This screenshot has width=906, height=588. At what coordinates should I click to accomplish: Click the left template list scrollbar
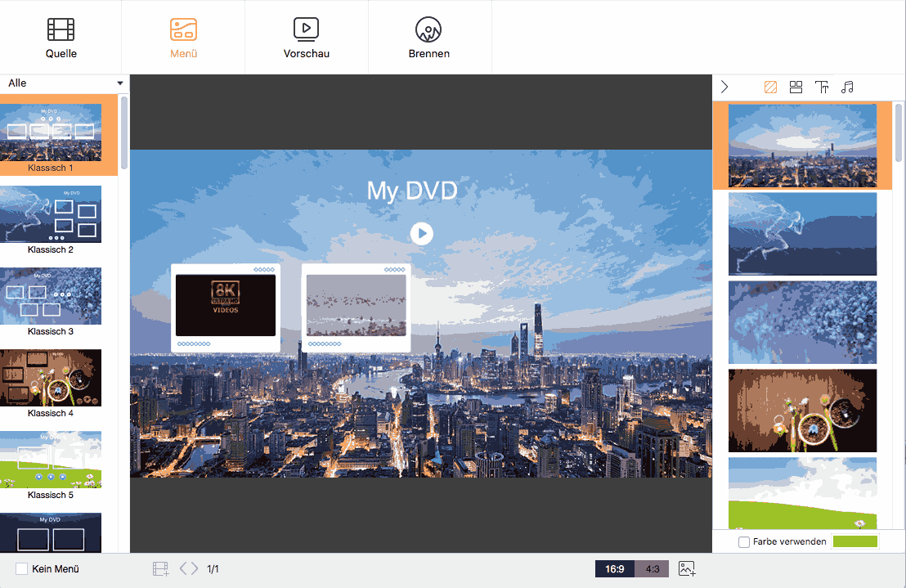click(123, 132)
